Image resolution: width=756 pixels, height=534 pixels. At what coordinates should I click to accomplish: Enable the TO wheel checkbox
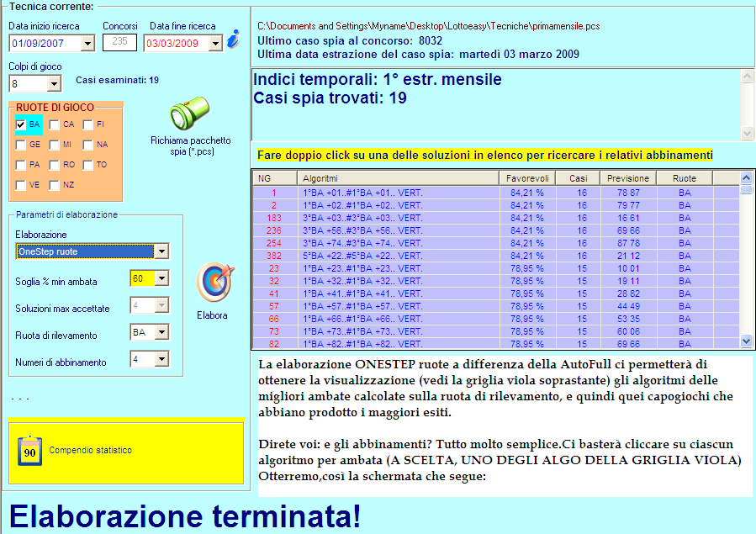(x=87, y=165)
